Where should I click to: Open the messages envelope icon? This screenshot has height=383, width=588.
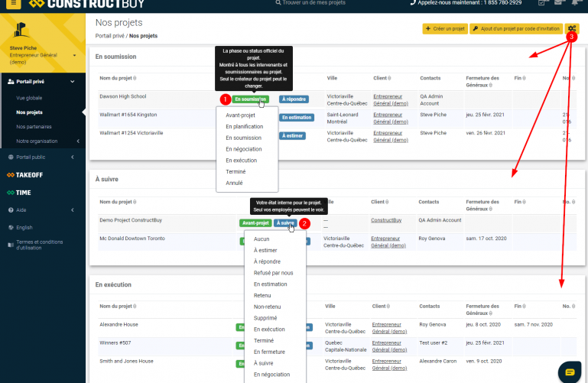click(x=559, y=2)
